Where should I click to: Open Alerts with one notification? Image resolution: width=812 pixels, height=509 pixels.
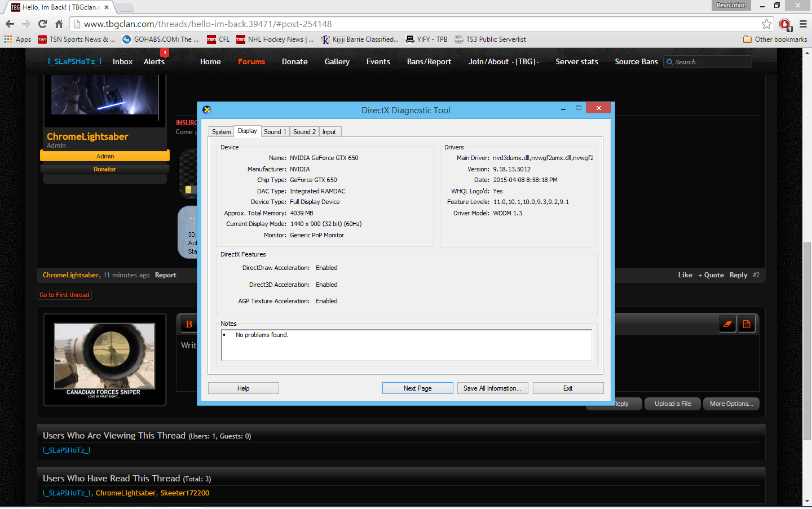[154, 61]
